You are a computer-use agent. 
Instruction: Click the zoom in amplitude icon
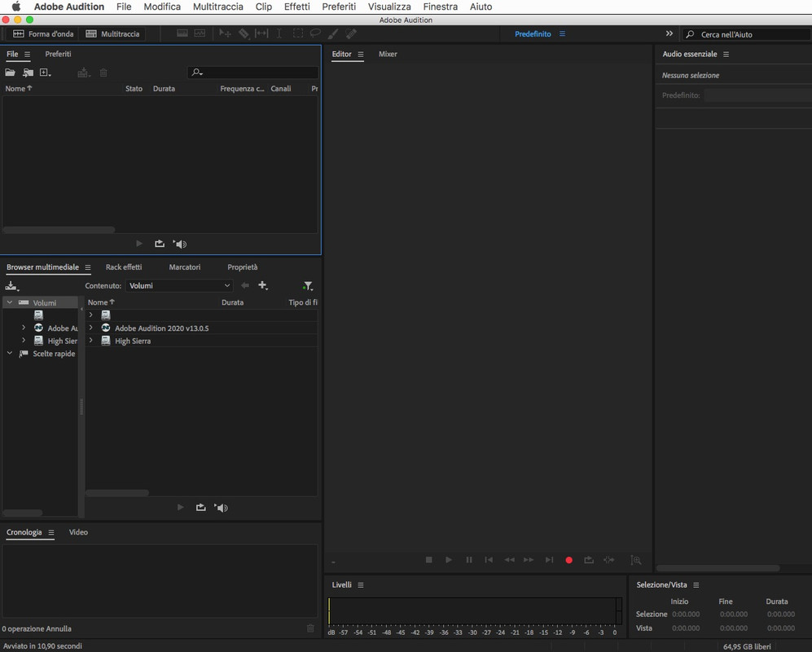[x=636, y=560]
